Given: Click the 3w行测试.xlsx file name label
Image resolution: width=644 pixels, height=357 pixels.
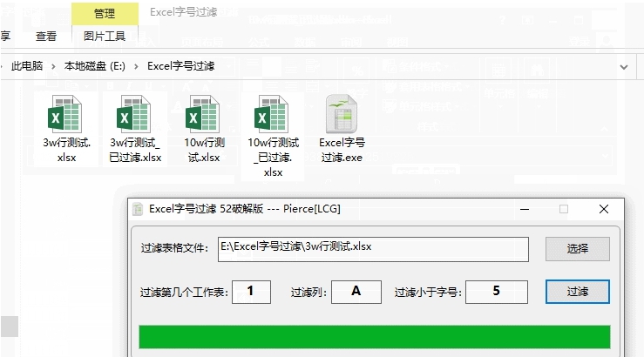Looking at the screenshot, I should tap(66, 150).
